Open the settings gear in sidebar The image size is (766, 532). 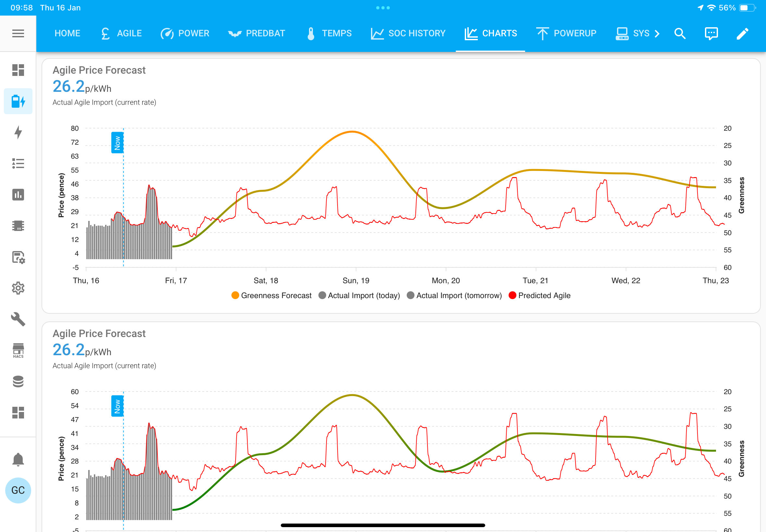pos(18,288)
